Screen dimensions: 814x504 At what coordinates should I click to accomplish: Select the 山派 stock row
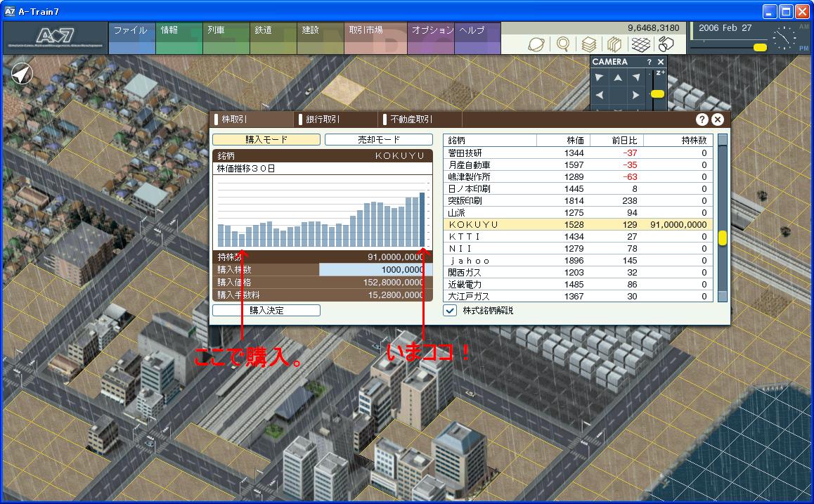(579, 213)
